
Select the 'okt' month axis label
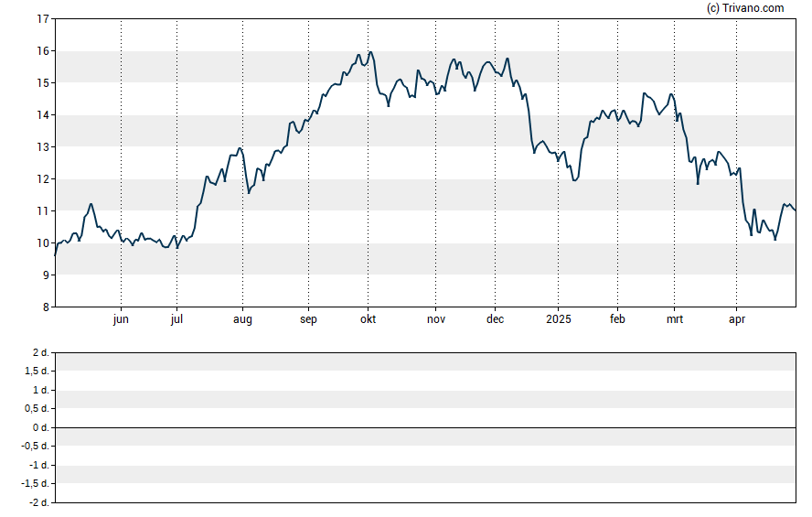click(369, 319)
